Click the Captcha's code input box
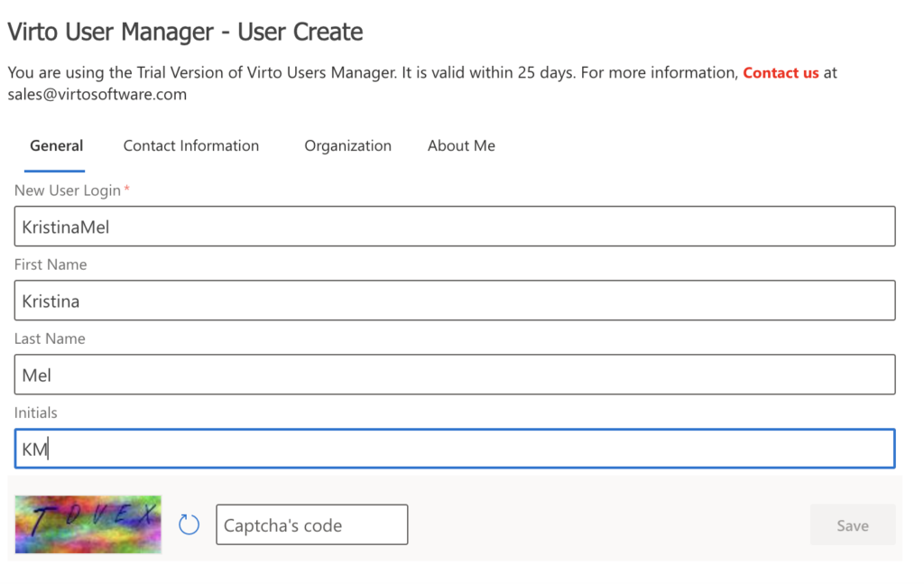Screen dimensions: 924x584 pos(311,524)
